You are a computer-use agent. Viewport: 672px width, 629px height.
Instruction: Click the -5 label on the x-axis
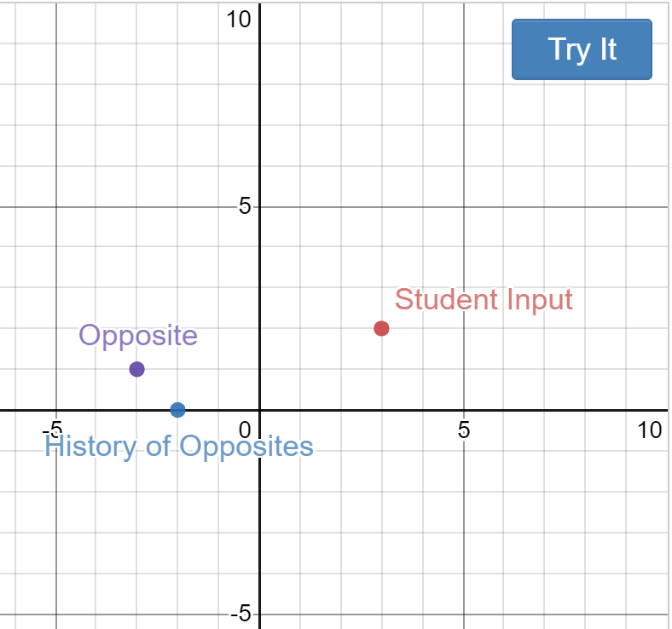point(54,429)
